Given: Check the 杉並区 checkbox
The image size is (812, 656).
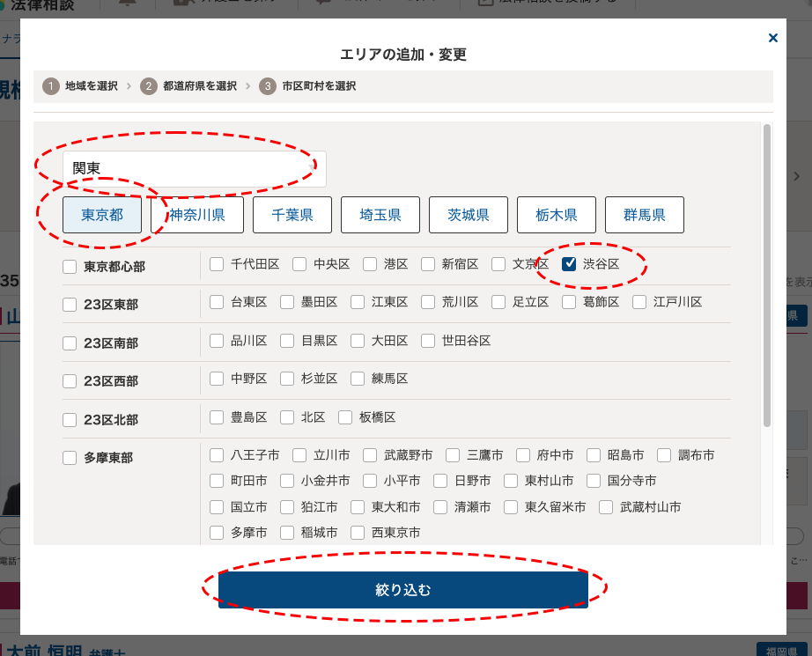Looking at the screenshot, I should (x=287, y=379).
